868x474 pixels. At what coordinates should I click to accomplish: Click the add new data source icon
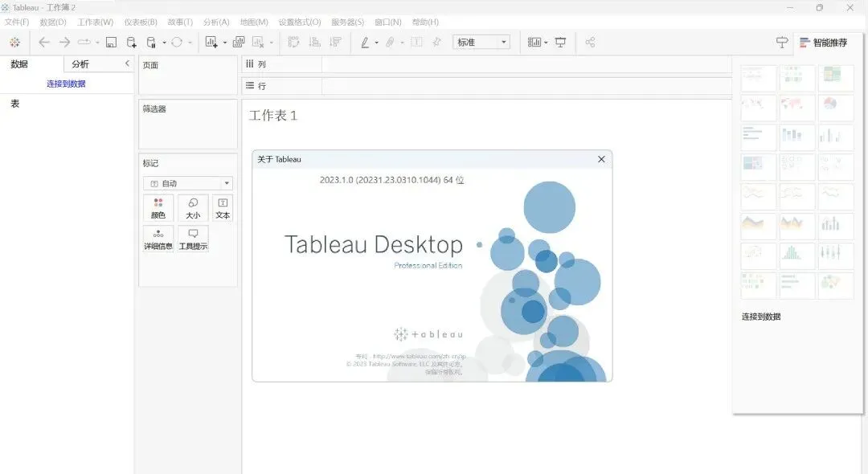coord(131,43)
